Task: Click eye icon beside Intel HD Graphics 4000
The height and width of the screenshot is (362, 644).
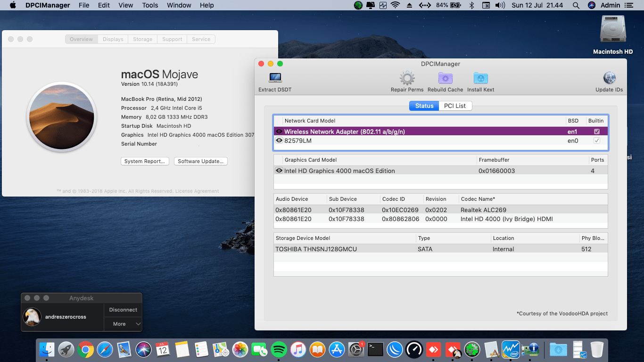Action: pyautogui.click(x=279, y=171)
